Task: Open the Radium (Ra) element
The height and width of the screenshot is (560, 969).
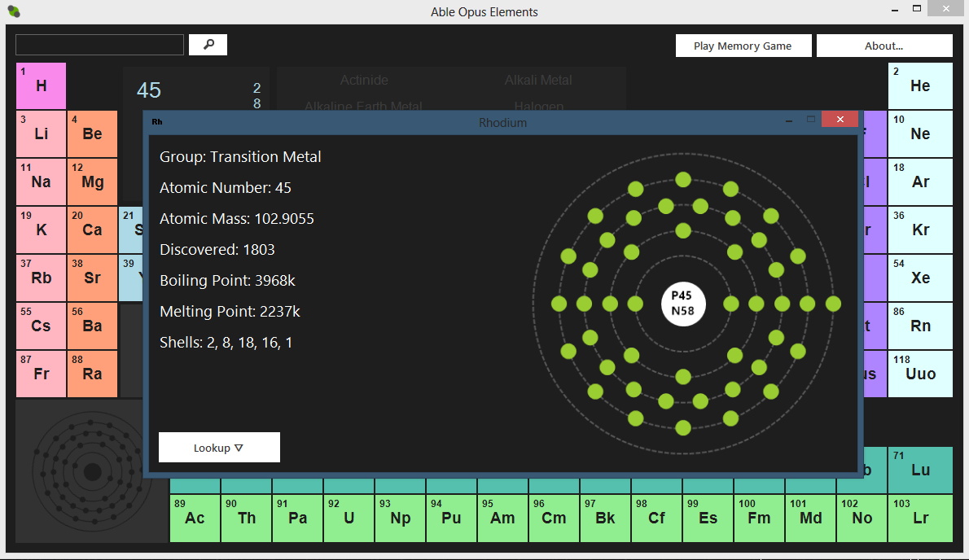Action: click(x=92, y=374)
